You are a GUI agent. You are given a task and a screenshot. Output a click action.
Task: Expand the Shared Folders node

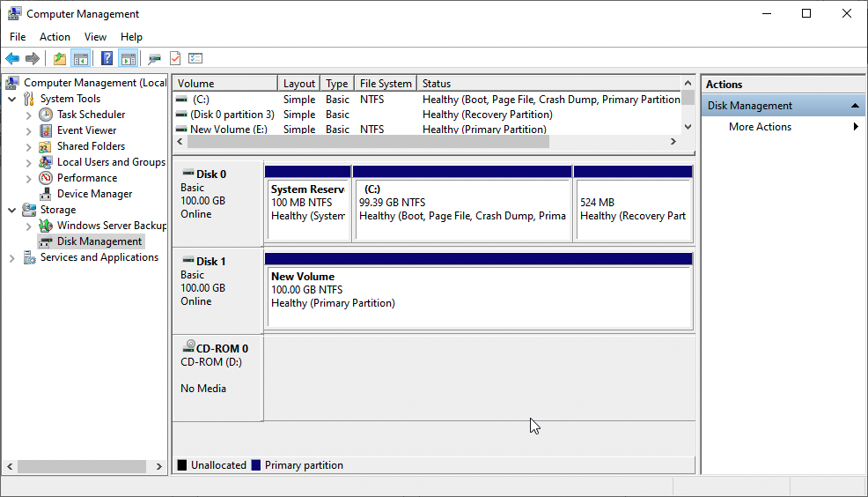tap(28, 147)
